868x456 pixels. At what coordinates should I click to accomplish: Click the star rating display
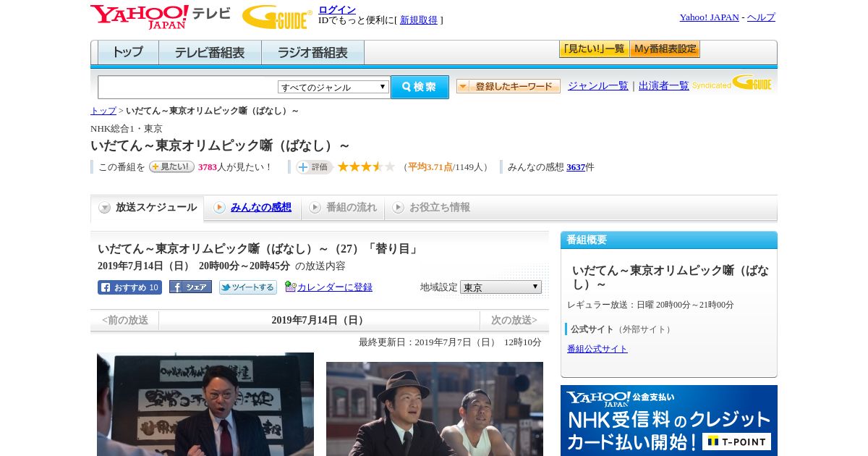click(367, 166)
